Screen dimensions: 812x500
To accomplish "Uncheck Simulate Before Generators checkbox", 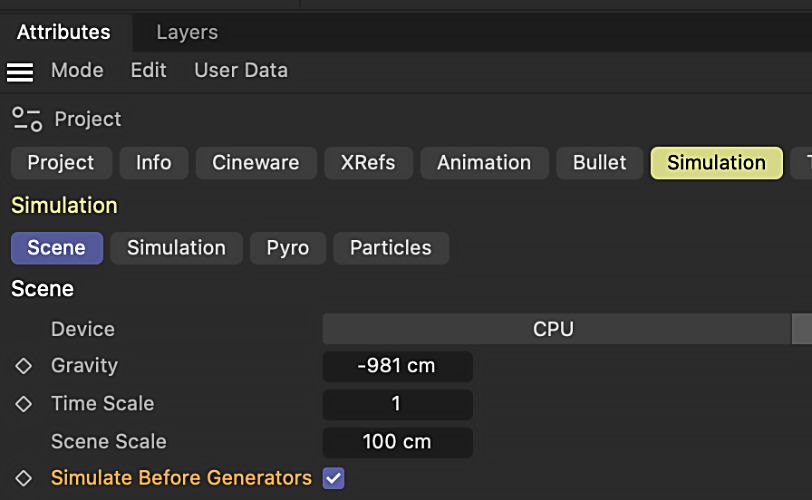I will point(334,478).
